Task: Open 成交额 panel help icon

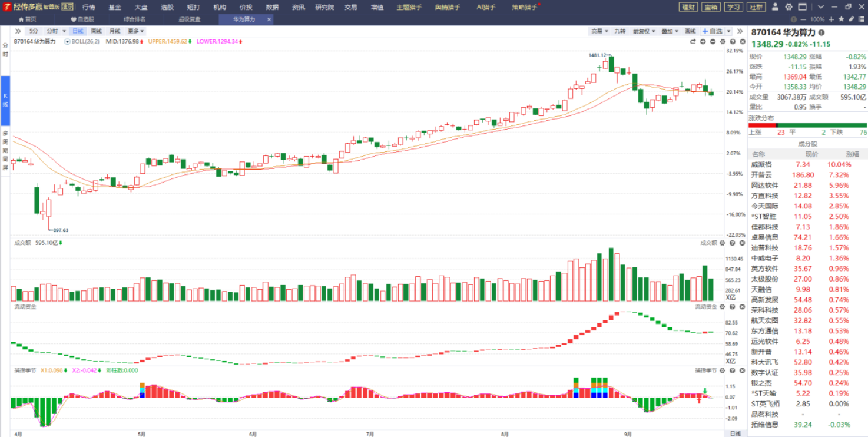Action: point(733,243)
